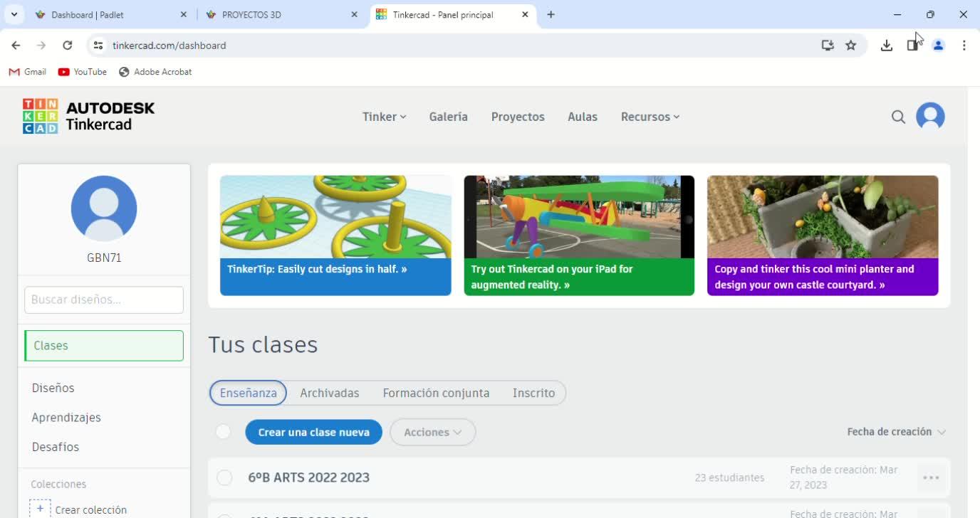This screenshot has width=980, height=518.
Task: Close the Tinkercad - Panel principal tab
Action: click(x=526, y=14)
